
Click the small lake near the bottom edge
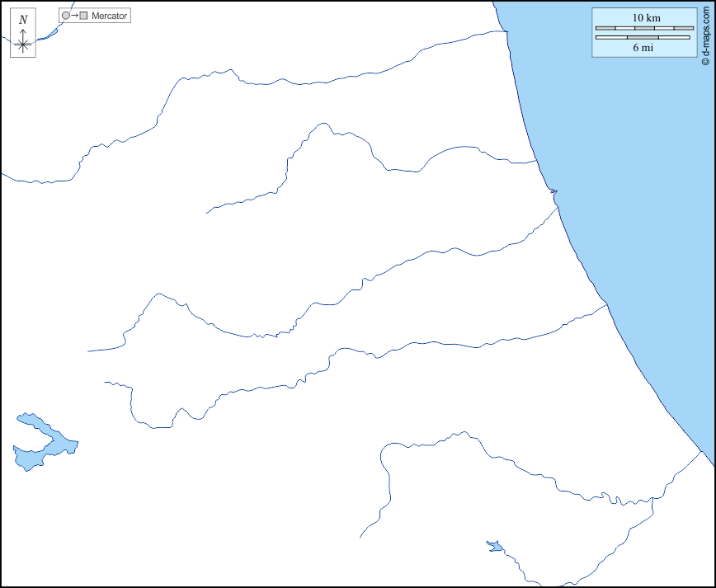pos(495,546)
